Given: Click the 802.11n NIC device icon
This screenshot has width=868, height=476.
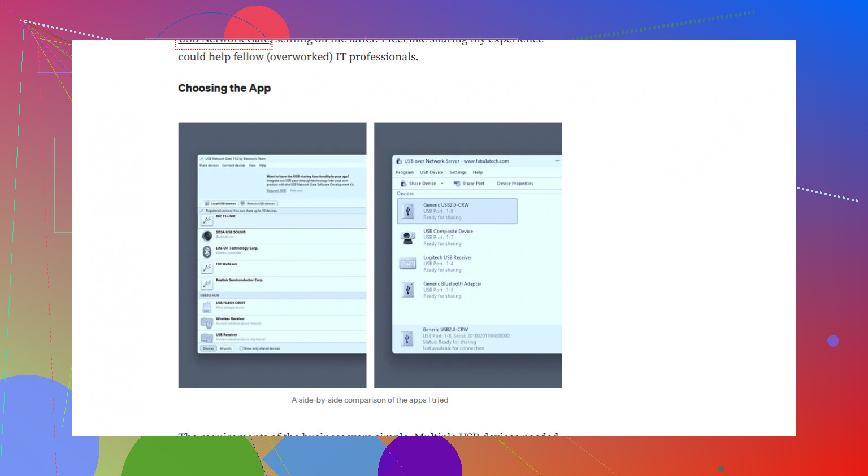Looking at the screenshot, I should click(207, 220).
